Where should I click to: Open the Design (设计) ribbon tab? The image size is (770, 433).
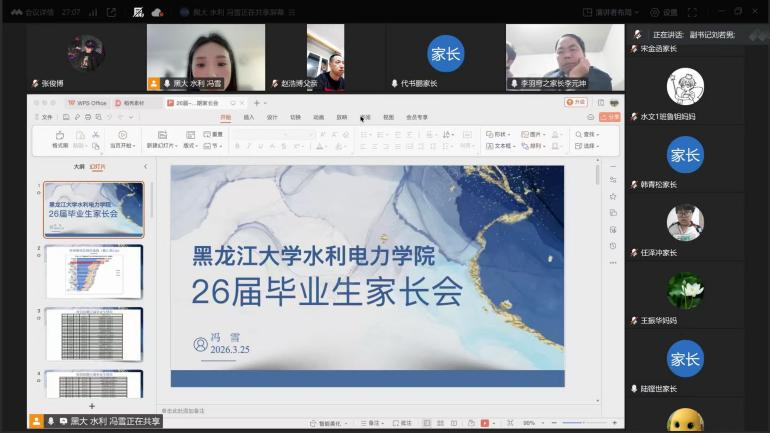point(272,117)
